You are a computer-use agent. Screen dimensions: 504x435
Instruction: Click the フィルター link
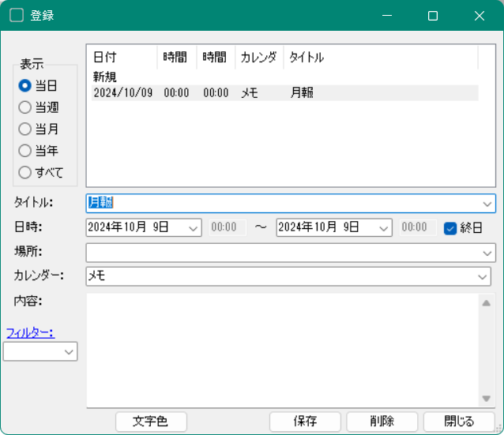click(30, 332)
